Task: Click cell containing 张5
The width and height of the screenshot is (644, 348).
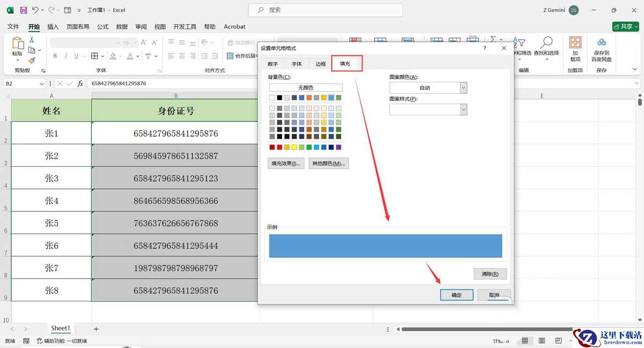Action: click(x=52, y=223)
